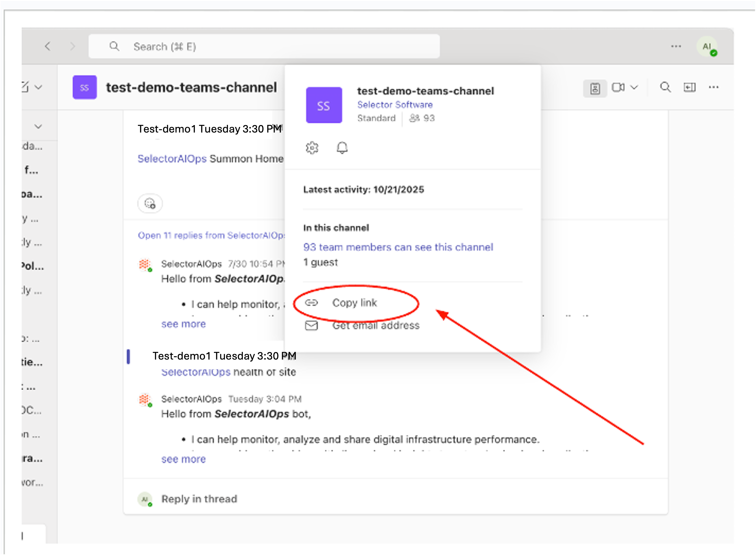The image size is (756, 555).
Task: Click the Search (⌘ E) field
Action: (264, 46)
